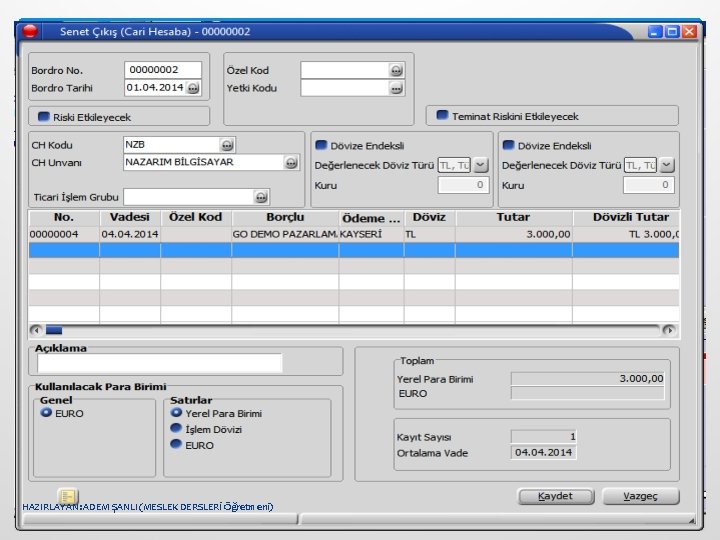
Task: Toggle the second Dövize Endeksli checkbox beside Teminat
Action: click(508, 145)
